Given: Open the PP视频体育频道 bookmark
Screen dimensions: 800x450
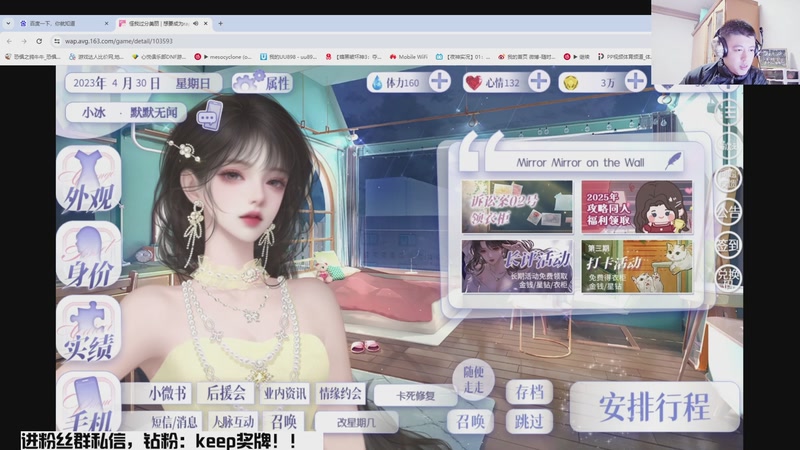Looking at the screenshot, I should coord(624,57).
